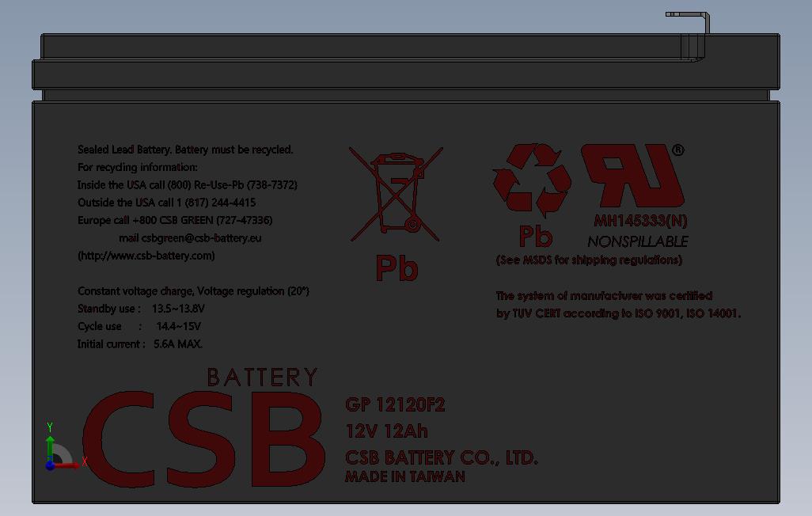
Task: Select the recycling arrows symbol
Action: click(532, 180)
